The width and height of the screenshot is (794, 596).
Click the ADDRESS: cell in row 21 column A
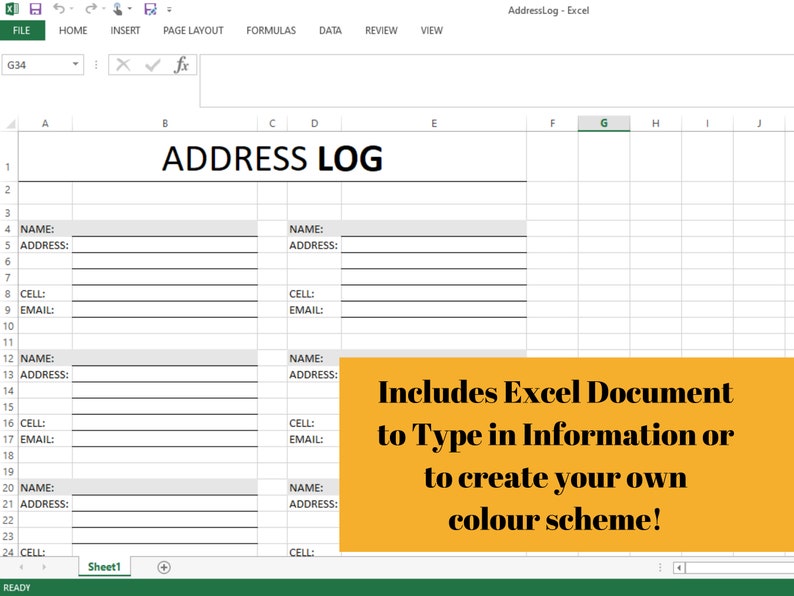(x=45, y=504)
